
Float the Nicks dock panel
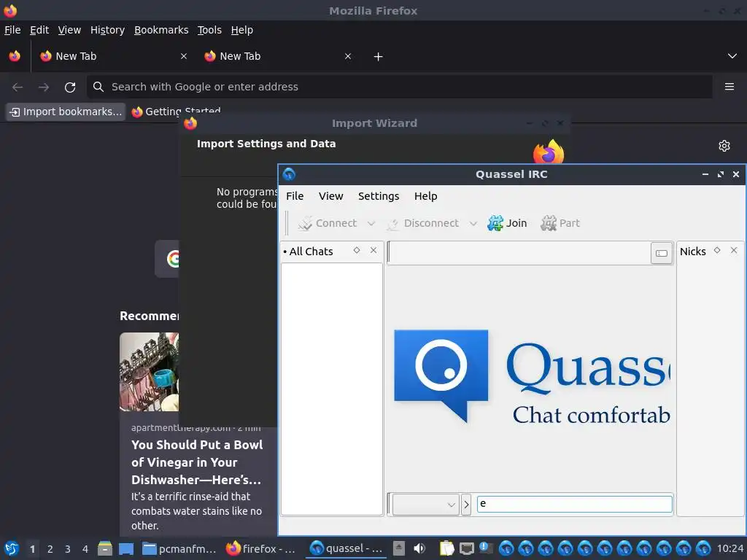(x=717, y=250)
